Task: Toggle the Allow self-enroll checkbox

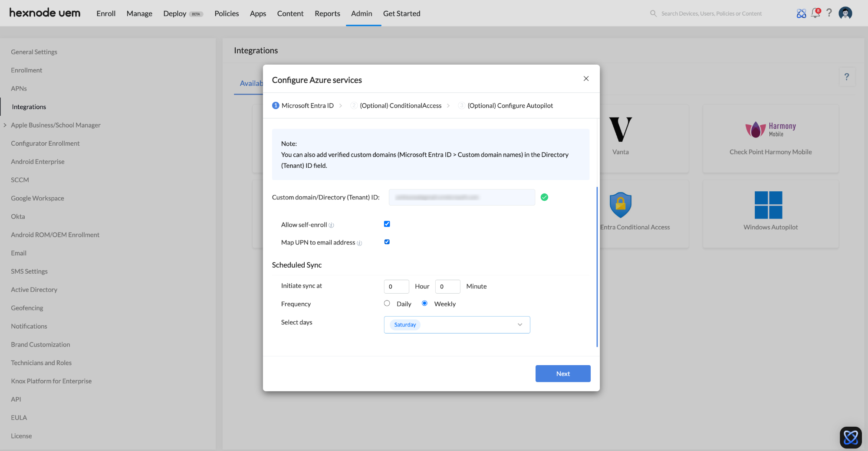Action: click(387, 224)
